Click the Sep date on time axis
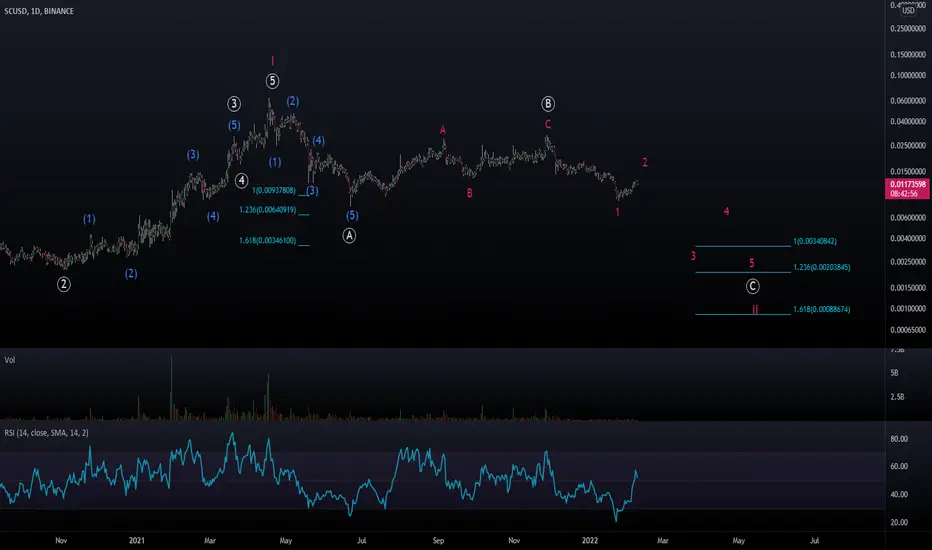Screen dimensions: 932x550 coord(438,540)
